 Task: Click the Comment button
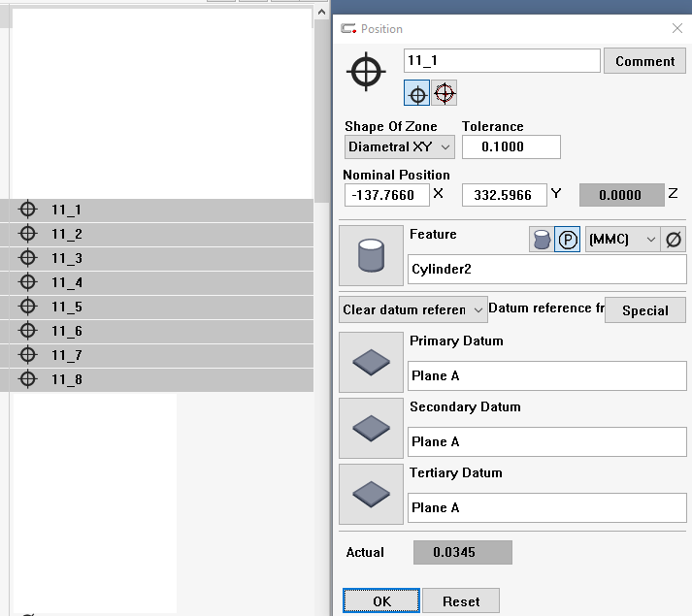pos(644,61)
